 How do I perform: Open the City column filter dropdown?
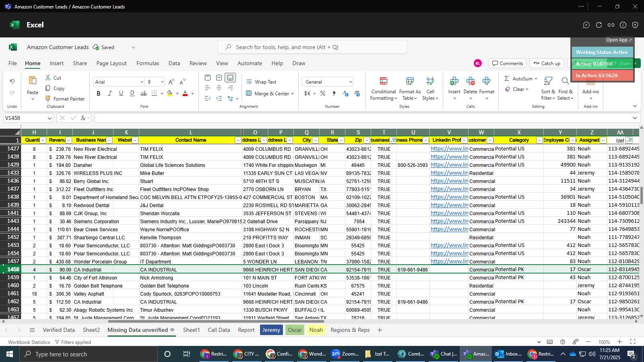click(315, 140)
